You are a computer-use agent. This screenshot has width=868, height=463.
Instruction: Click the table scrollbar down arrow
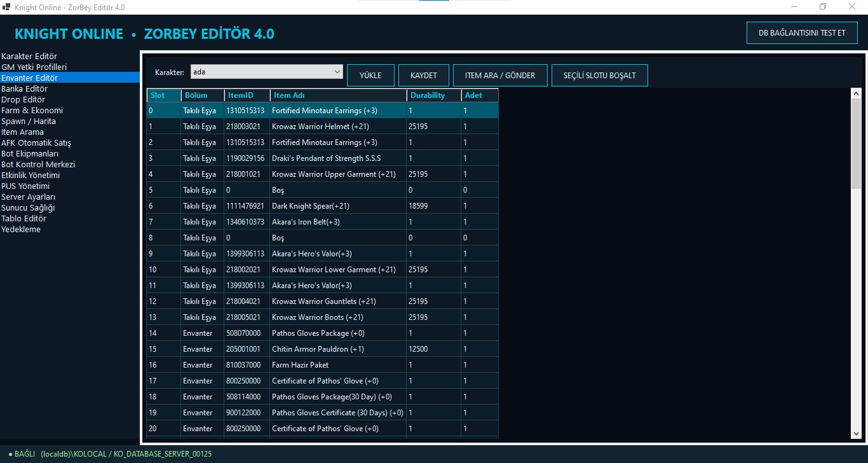[x=856, y=433]
